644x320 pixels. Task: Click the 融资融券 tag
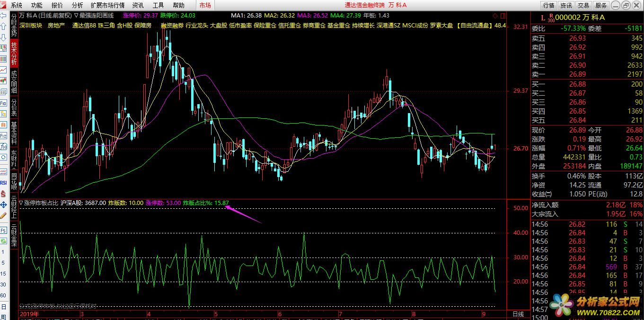pyautogui.click(x=172, y=26)
